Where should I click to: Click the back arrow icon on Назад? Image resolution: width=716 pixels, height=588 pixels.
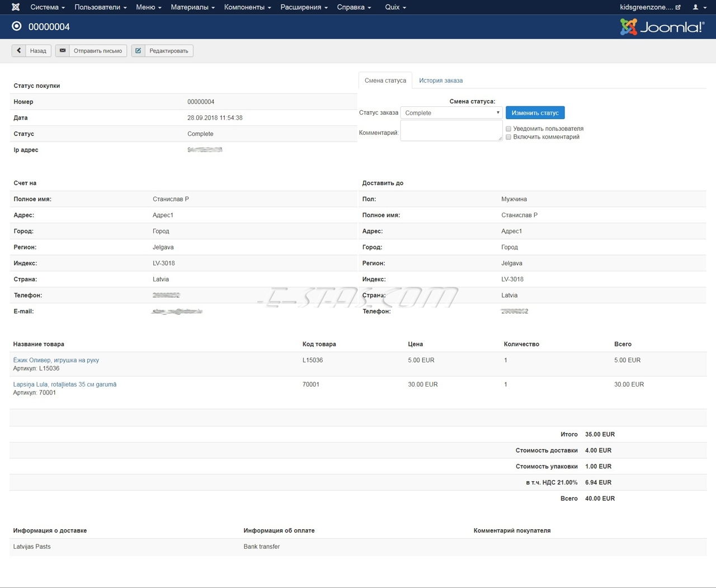pyautogui.click(x=19, y=51)
